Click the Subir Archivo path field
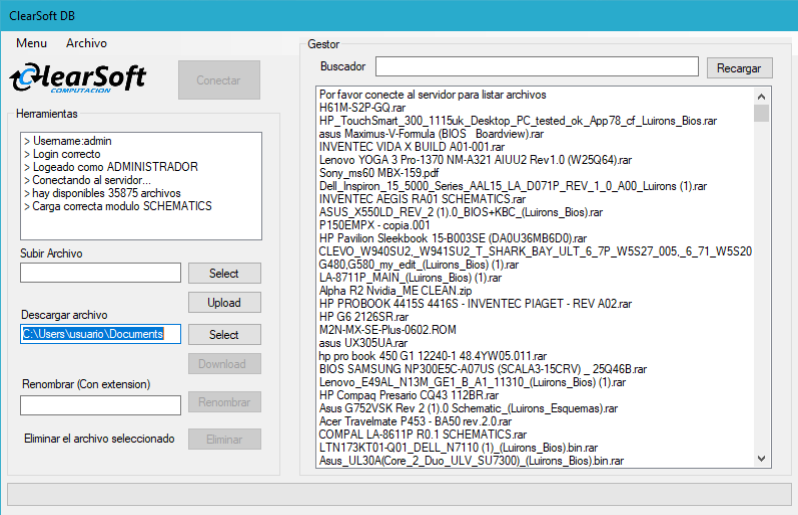This screenshot has height=515, width=798. coord(100,273)
